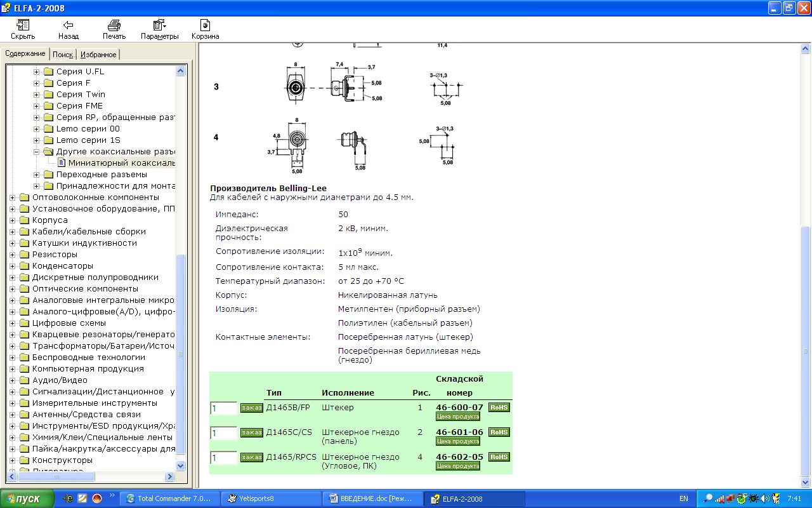This screenshot has width=812, height=508.
Task: Open Химия/Клеи/Специальные ленты category
Action: pyautogui.click(x=102, y=438)
